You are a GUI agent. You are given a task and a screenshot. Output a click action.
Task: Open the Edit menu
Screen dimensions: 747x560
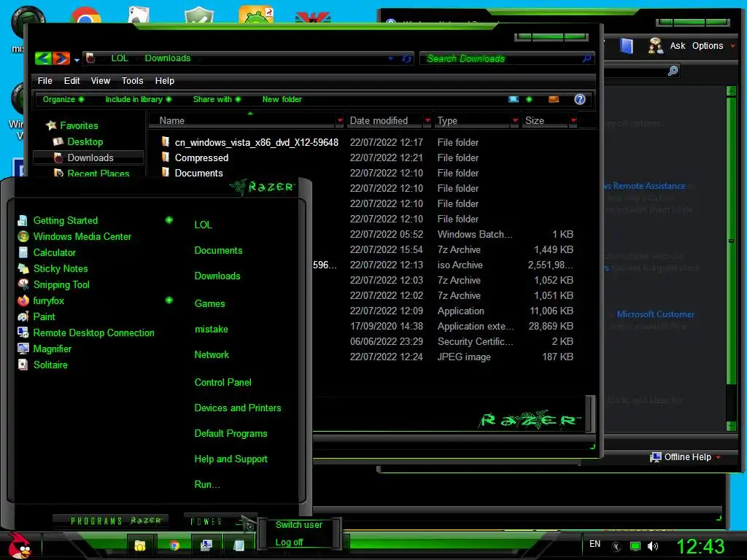[x=72, y=81]
